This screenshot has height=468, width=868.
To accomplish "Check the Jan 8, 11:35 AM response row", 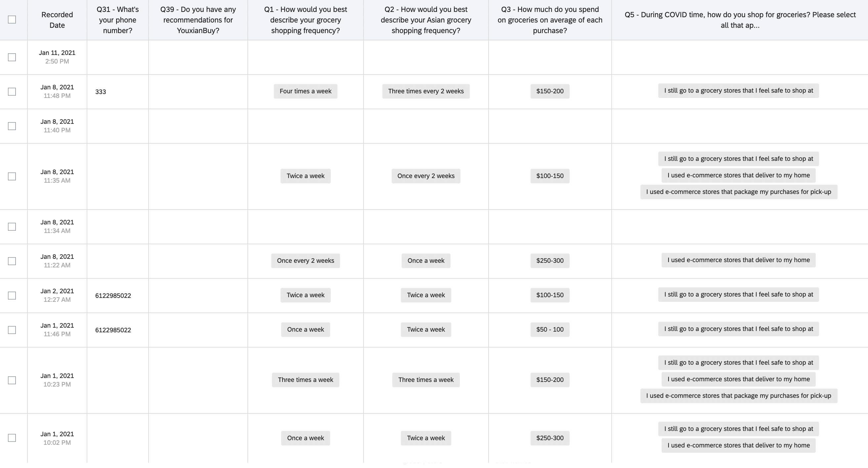I will (12, 176).
